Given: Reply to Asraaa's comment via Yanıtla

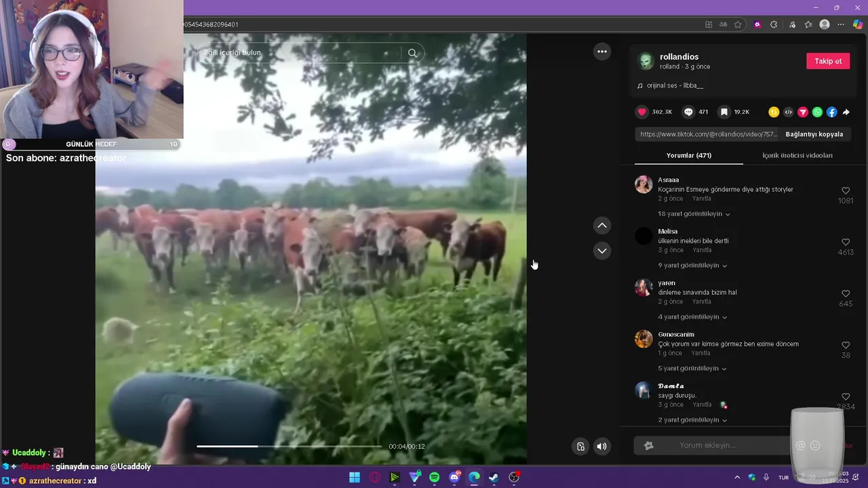Looking at the screenshot, I should (701, 199).
